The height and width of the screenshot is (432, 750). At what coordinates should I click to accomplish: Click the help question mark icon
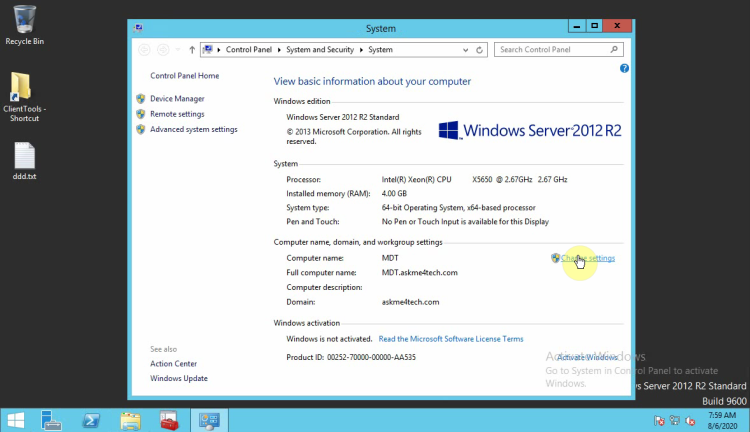[624, 68]
